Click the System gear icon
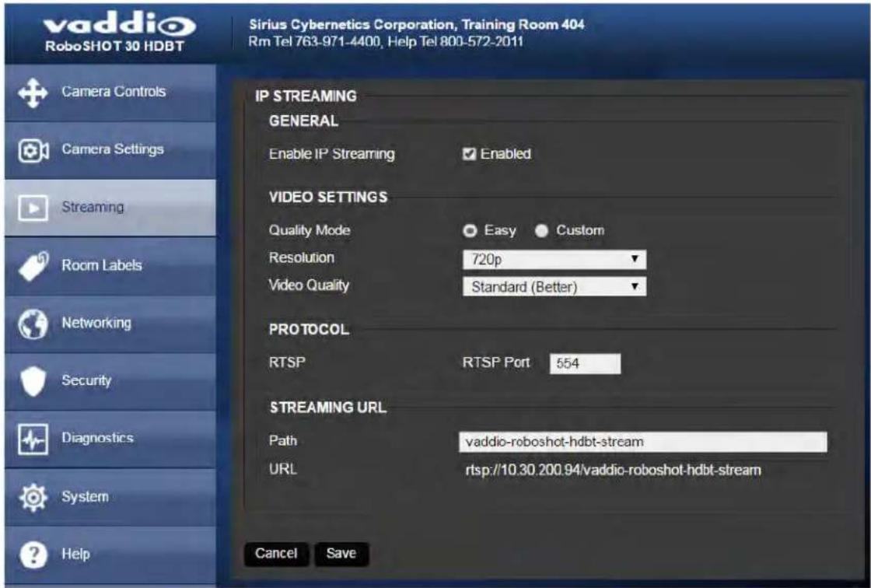Viewport: 871px width, 588px height. [x=33, y=498]
